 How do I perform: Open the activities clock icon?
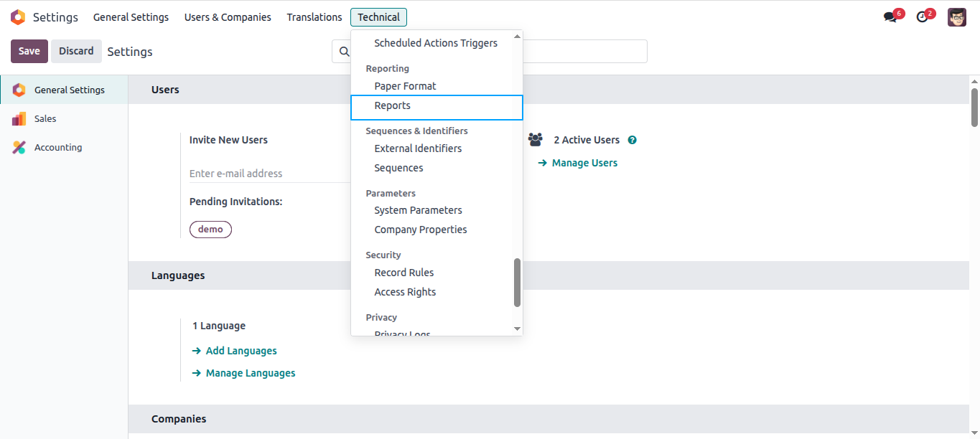923,17
